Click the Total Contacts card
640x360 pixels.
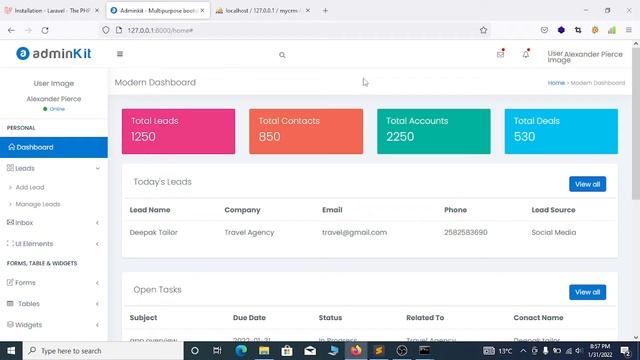click(x=306, y=131)
